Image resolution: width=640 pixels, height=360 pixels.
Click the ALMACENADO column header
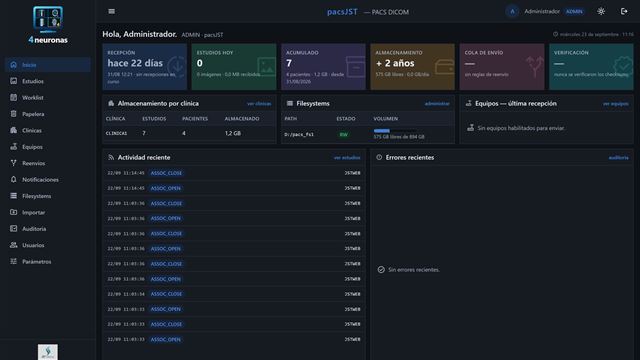[x=242, y=119]
